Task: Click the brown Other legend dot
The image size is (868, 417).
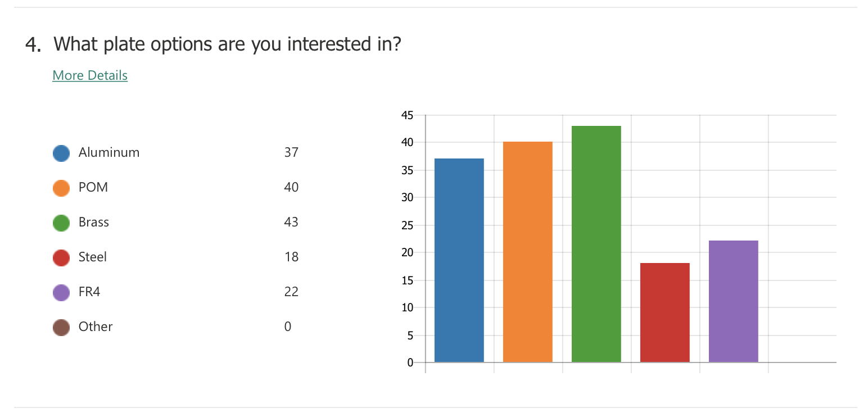Action: pos(61,327)
